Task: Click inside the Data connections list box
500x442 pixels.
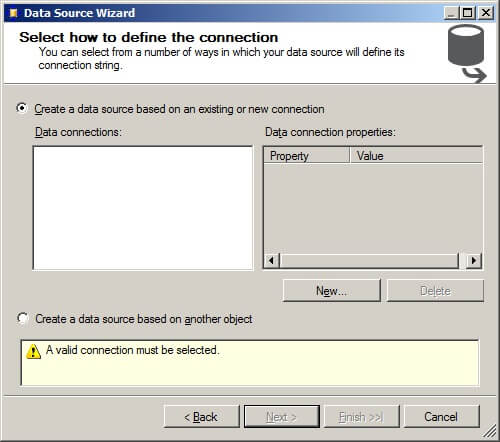Action: point(143,208)
